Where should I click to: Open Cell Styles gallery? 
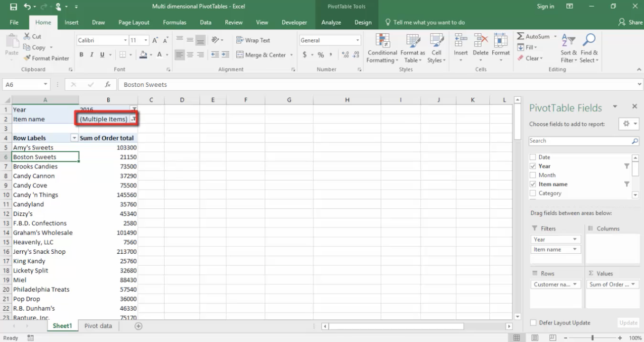coord(436,48)
